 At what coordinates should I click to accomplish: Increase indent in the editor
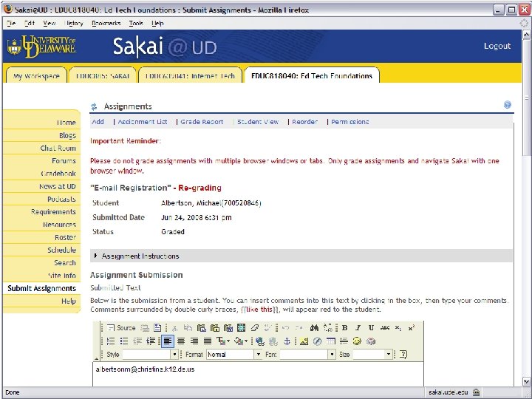pos(150,341)
